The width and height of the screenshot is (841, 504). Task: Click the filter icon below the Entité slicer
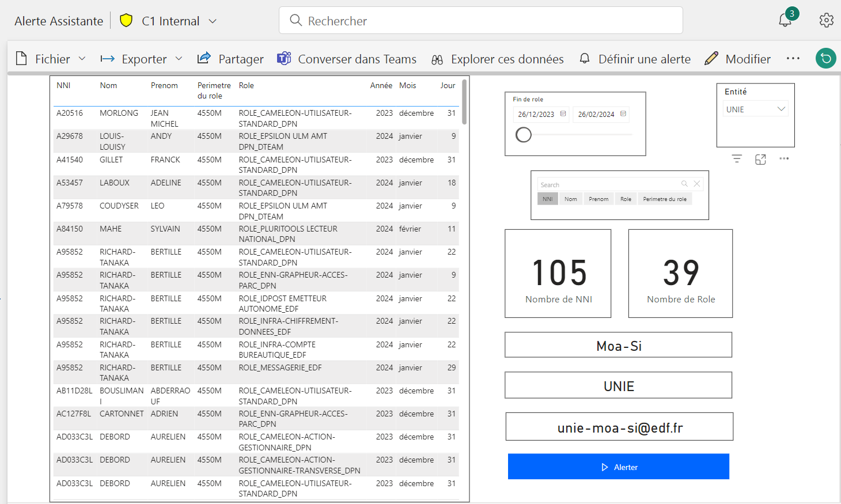click(737, 159)
